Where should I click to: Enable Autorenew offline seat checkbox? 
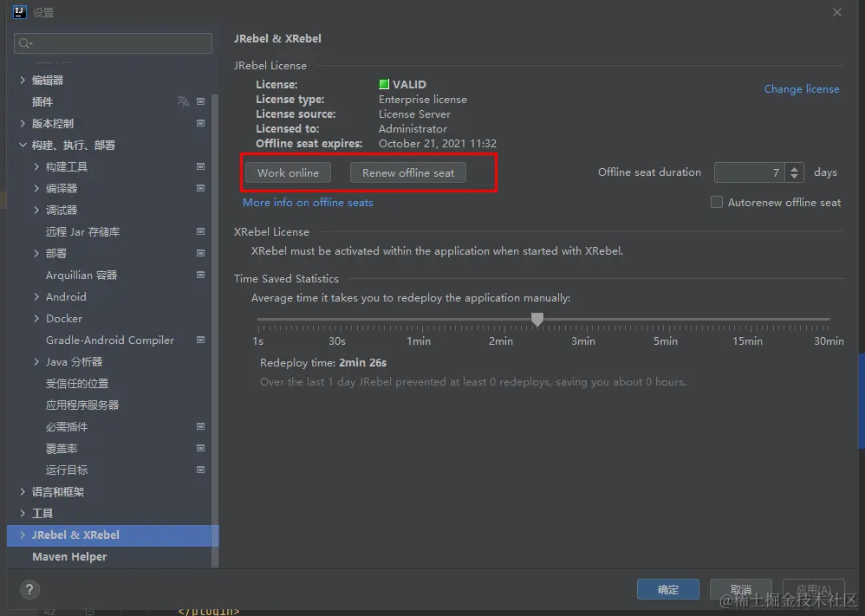717,203
